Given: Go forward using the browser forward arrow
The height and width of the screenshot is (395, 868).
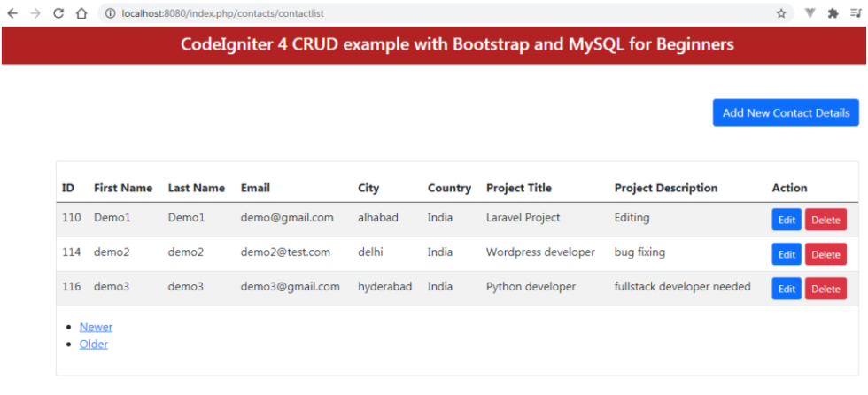Looking at the screenshot, I should 35,13.
